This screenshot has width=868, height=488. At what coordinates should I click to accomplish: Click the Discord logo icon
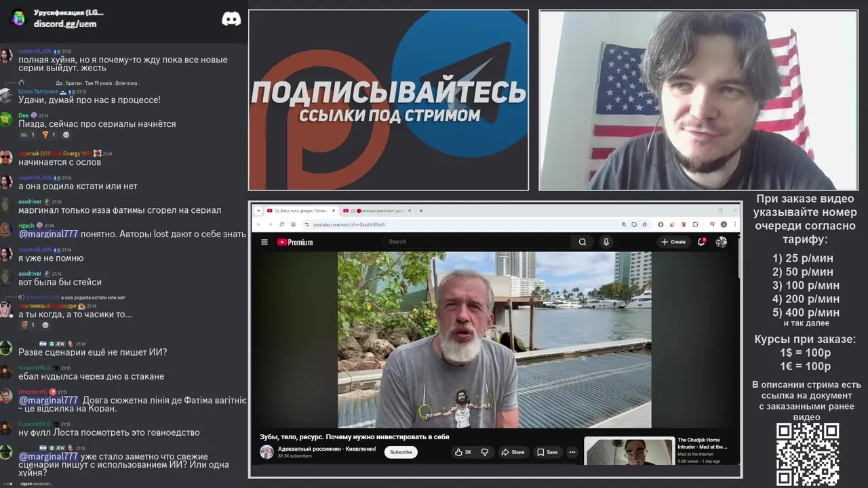[x=231, y=19]
